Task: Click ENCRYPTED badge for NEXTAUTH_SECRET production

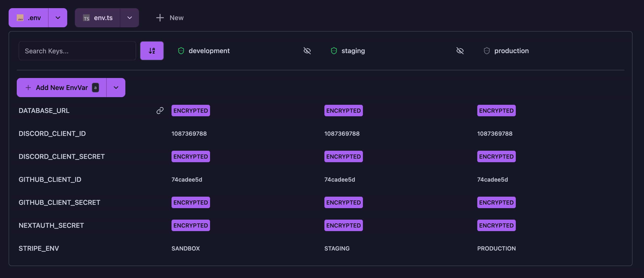Action: [496, 225]
